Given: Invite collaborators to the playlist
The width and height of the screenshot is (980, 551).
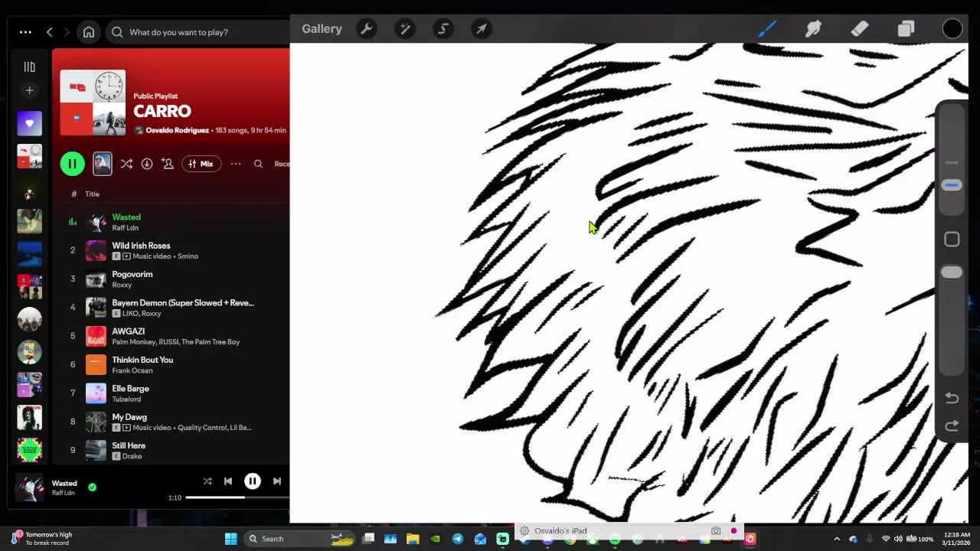Looking at the screenshot, I should click(168, 164).
